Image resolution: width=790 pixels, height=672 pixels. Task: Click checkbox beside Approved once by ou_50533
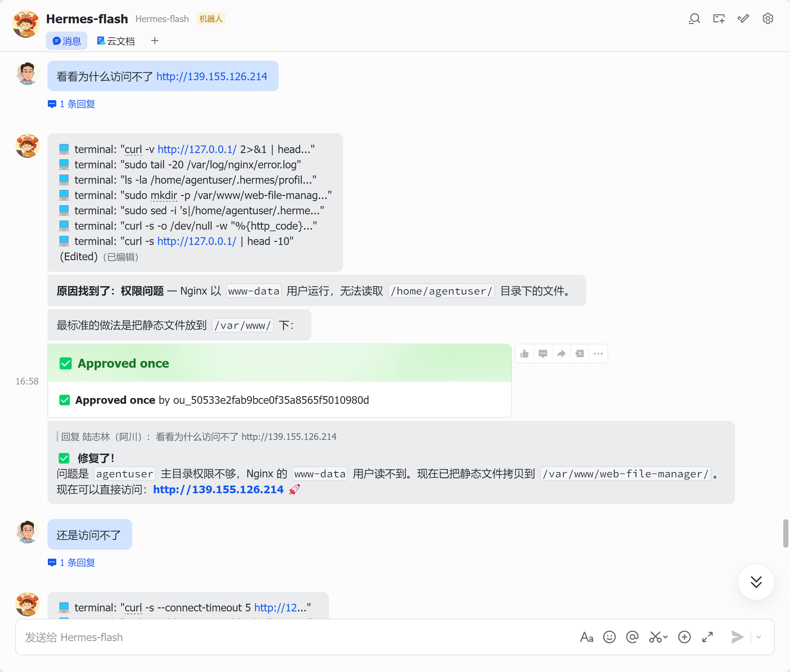pyautogui.click(x=64, y=400)
